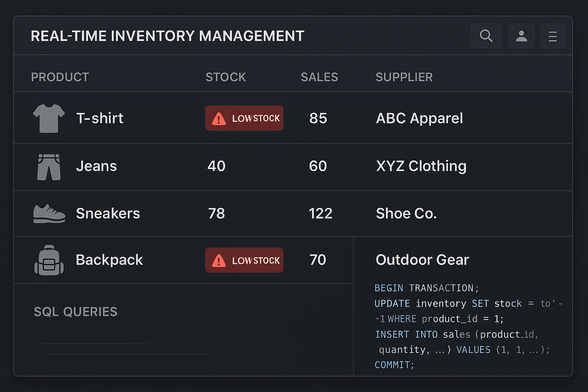588x392 pixels.
Task: Click the Sneakers shoe icon
Action: [x=49, y=214]
